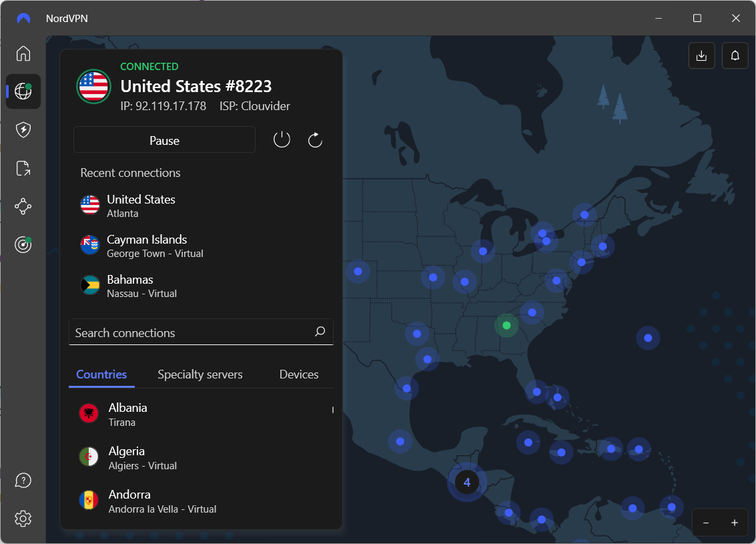Switch to the Devices tab
Screen dimensions: 756x544
299,374
